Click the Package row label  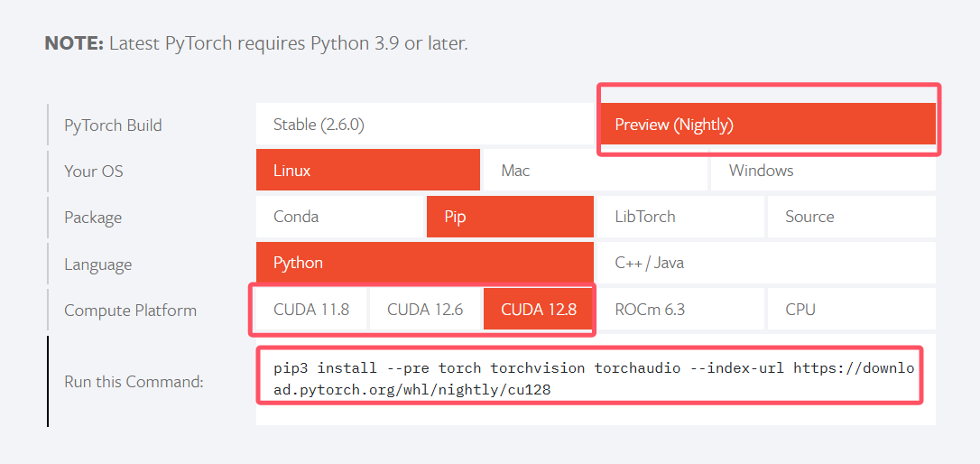coord(93,218)
